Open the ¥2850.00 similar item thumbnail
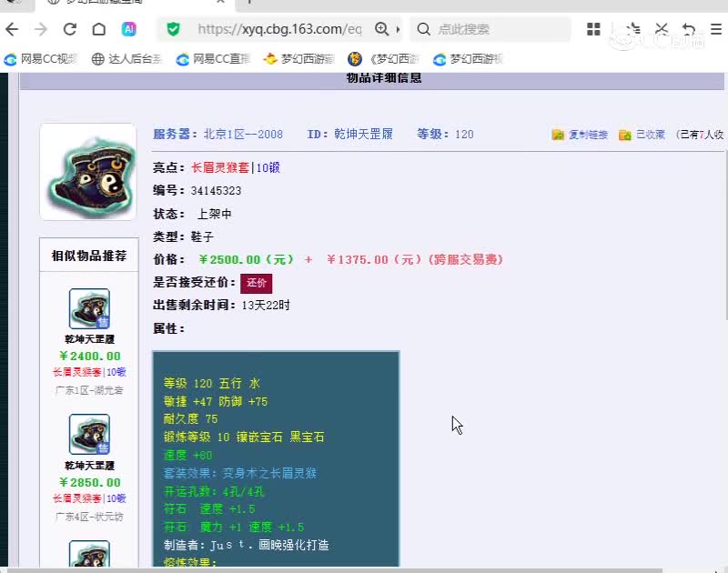 point(89,434)
